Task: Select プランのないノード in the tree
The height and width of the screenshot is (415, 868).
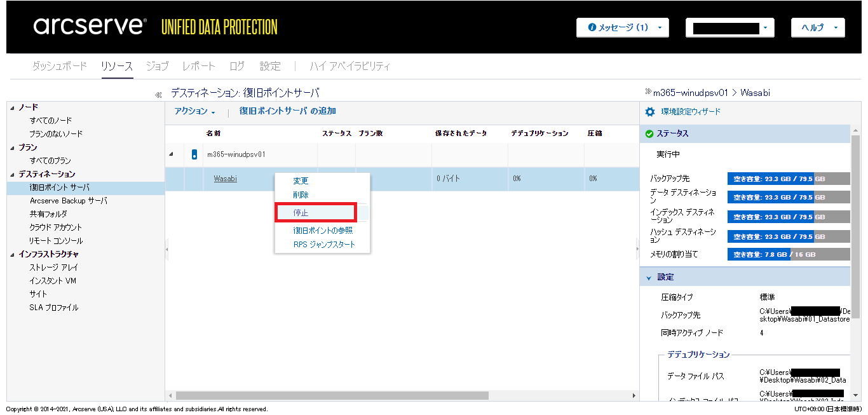Action: pyautogui.click(x=56, y=134)
